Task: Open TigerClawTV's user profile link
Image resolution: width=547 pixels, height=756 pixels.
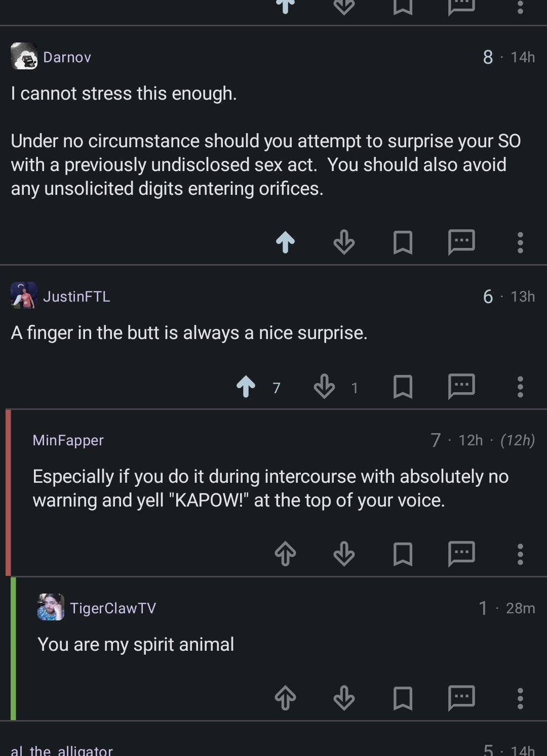Action: point(113,608)
